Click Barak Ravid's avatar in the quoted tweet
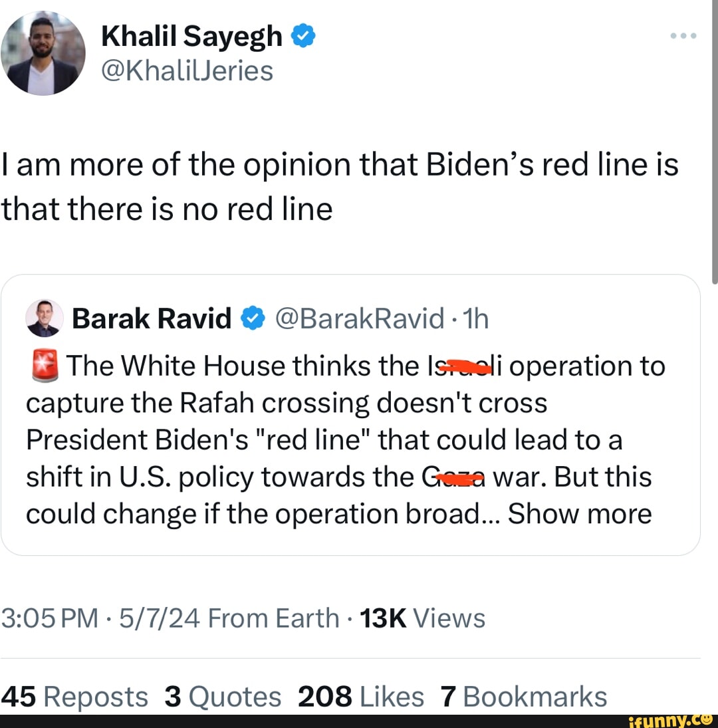 coord(45,318)
